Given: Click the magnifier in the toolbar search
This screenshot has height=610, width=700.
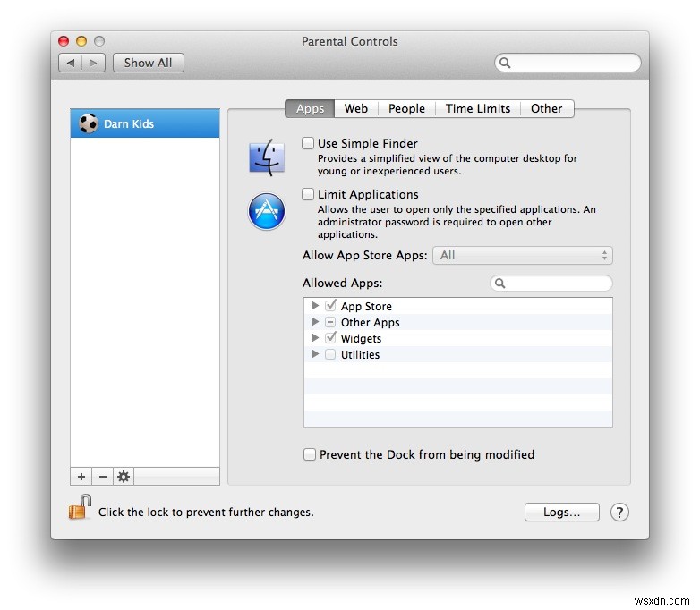Looking at the screenshot, I should click(505, 63).
